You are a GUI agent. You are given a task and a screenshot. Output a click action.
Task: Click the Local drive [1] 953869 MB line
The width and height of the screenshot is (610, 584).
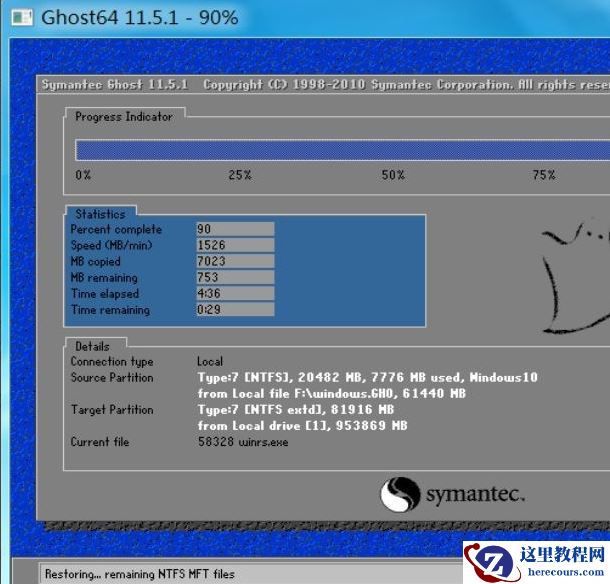coord(302,426)
